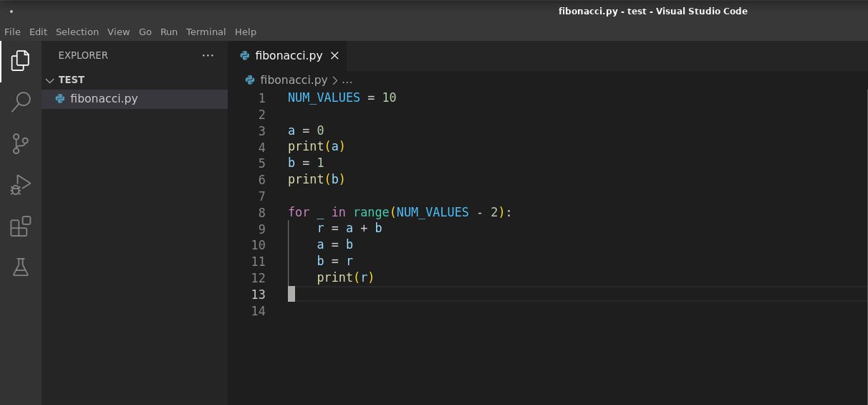Click the print(r) statement
The height and width of the screenshot is (405, 868).
pos(346,277)
